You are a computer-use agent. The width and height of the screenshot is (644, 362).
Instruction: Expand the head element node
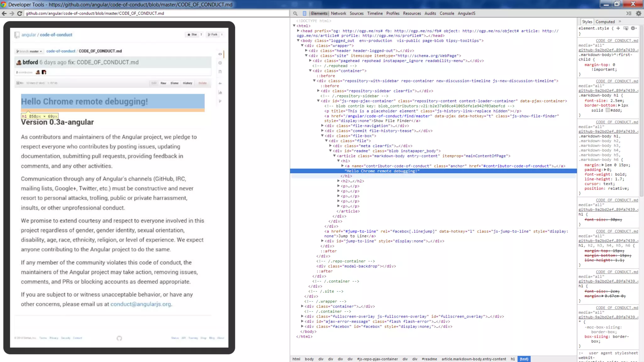(298, 31)
